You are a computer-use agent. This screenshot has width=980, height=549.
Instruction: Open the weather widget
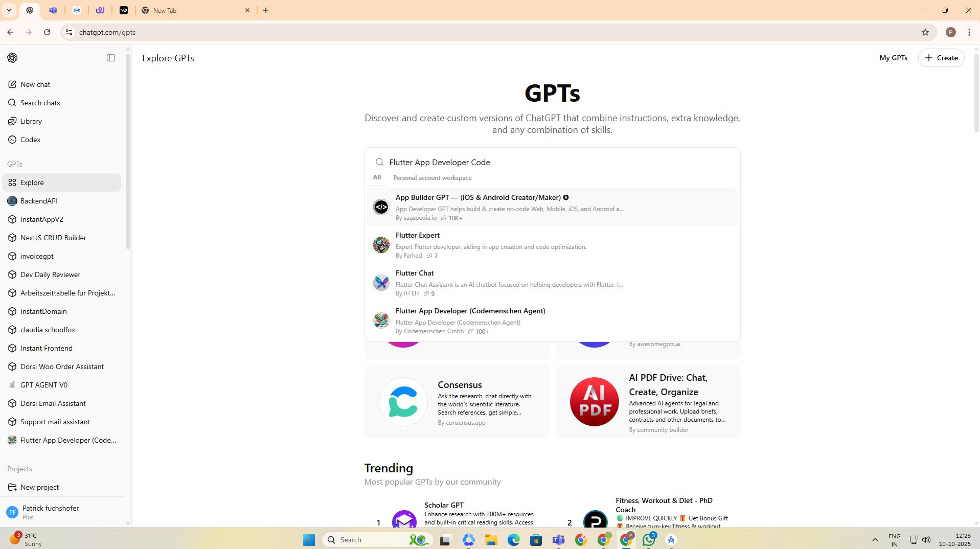pyautogui.click(x=27, y=539)
